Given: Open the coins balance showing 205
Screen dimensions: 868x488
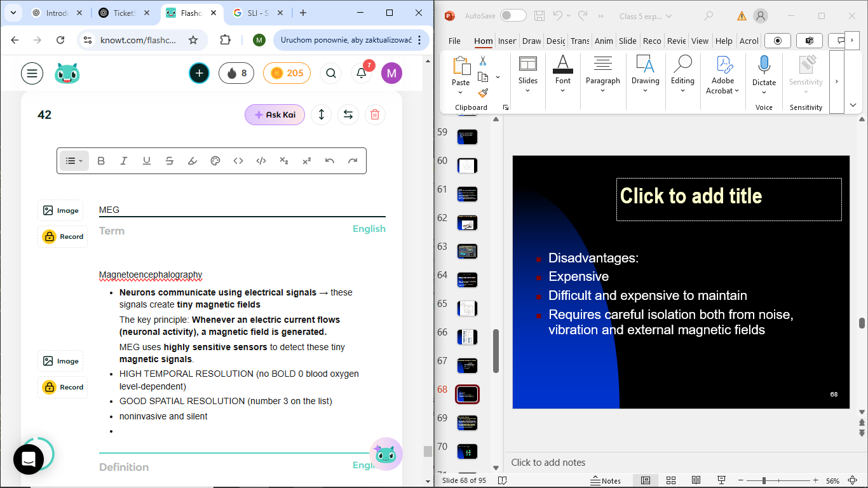Looking at the screenshot, I should (287, 73).
